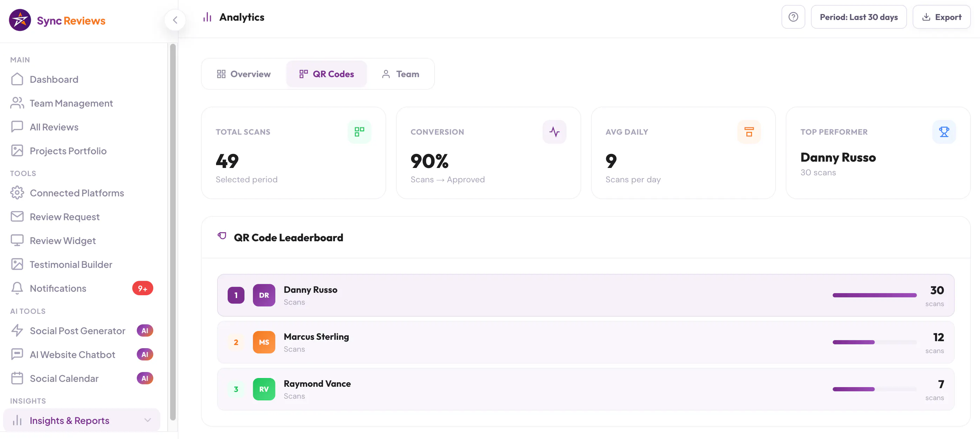Click the Social Calendar calendar icon

coord(17,378)
